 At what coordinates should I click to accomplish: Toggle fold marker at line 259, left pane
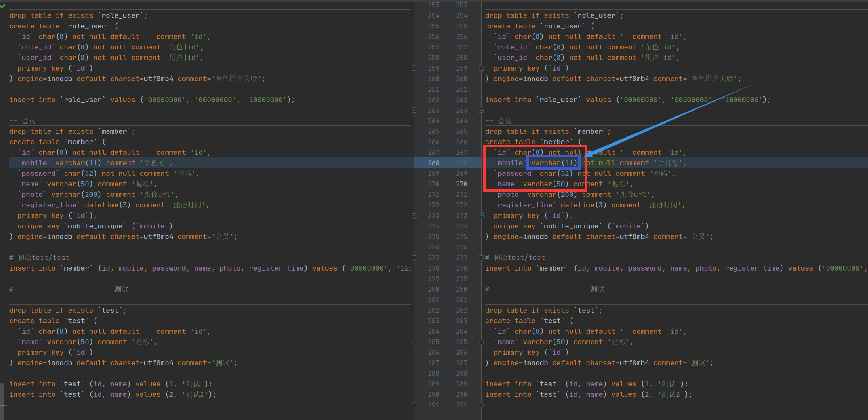pos(414,68)
